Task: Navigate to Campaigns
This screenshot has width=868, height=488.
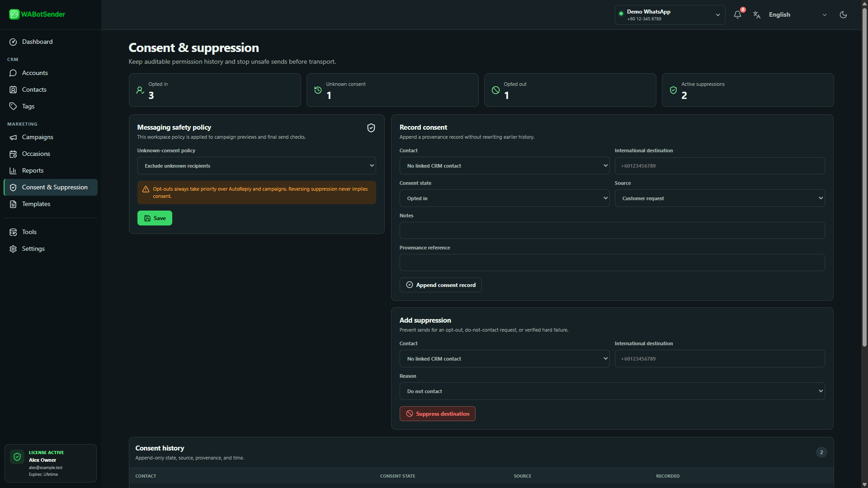Action: pos(51,137)
